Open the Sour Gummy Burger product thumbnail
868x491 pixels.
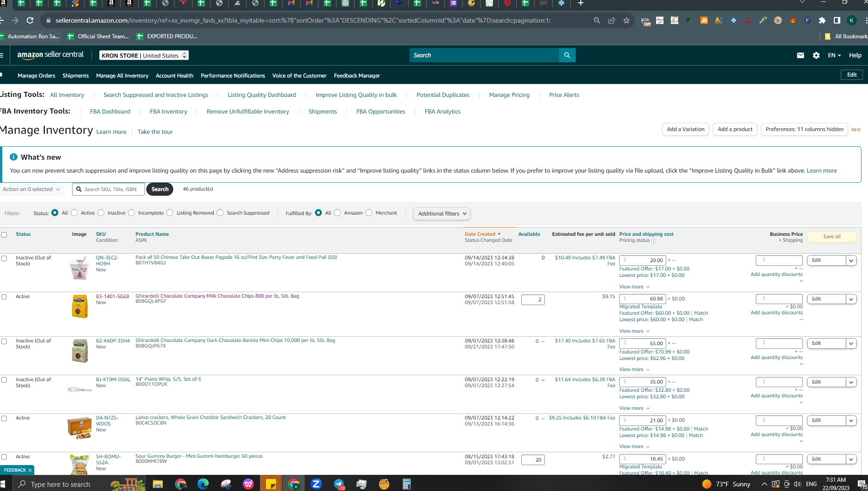pyautogui.click(x=79, y=465)
